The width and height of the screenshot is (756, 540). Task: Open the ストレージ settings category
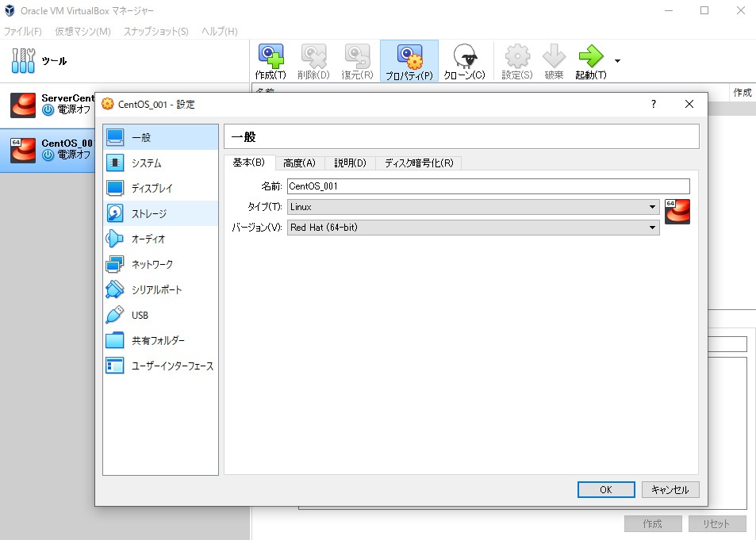click(160, 213)
